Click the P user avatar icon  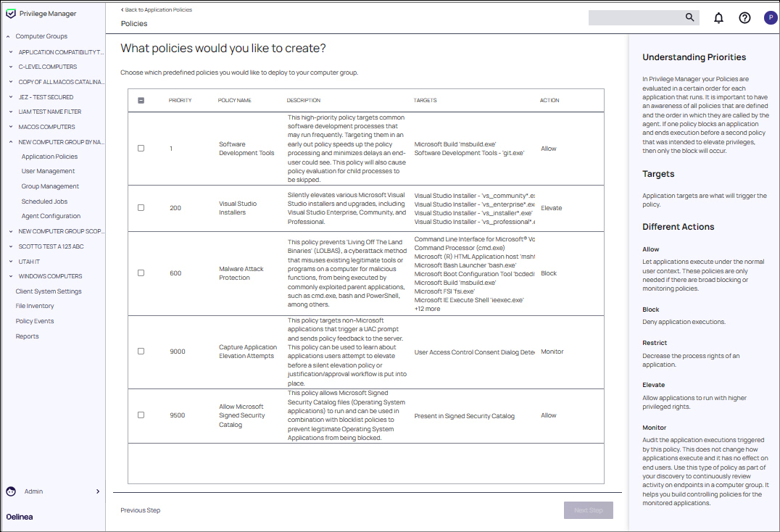point(771,17)
